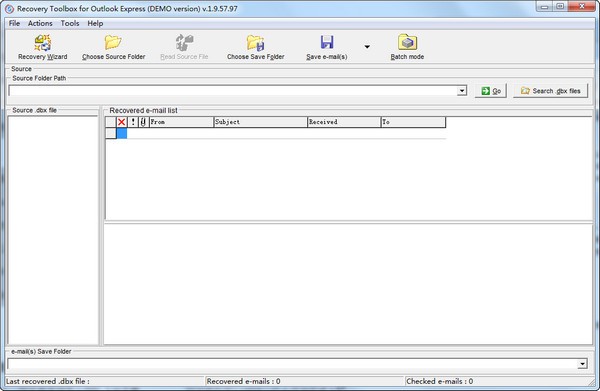Click 'Recovered e-mails : 0' status text

[x=243, y=381]
